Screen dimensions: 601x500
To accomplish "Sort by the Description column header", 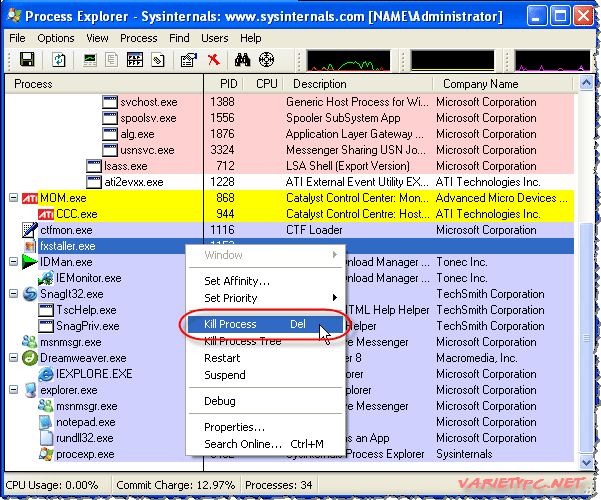I will [358, 84].
